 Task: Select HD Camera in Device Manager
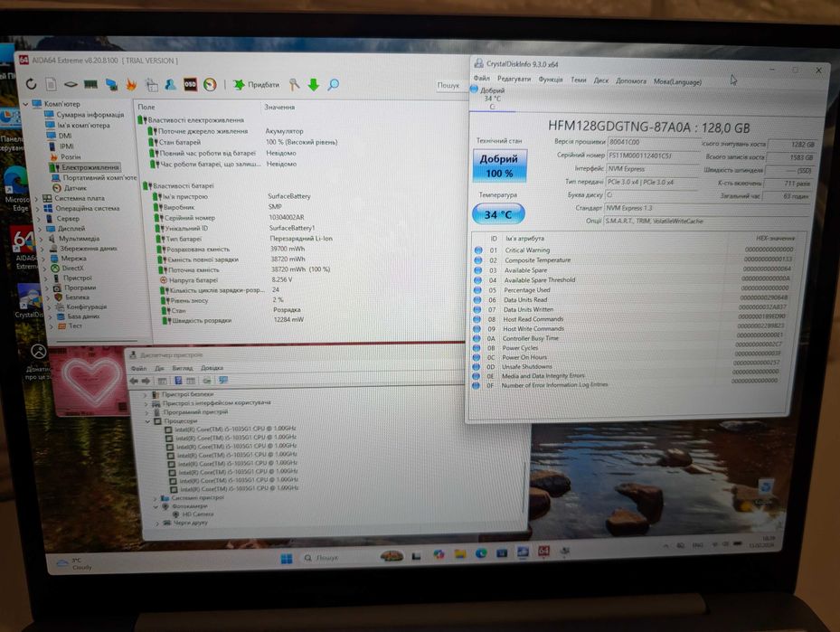tap(198, 514)
